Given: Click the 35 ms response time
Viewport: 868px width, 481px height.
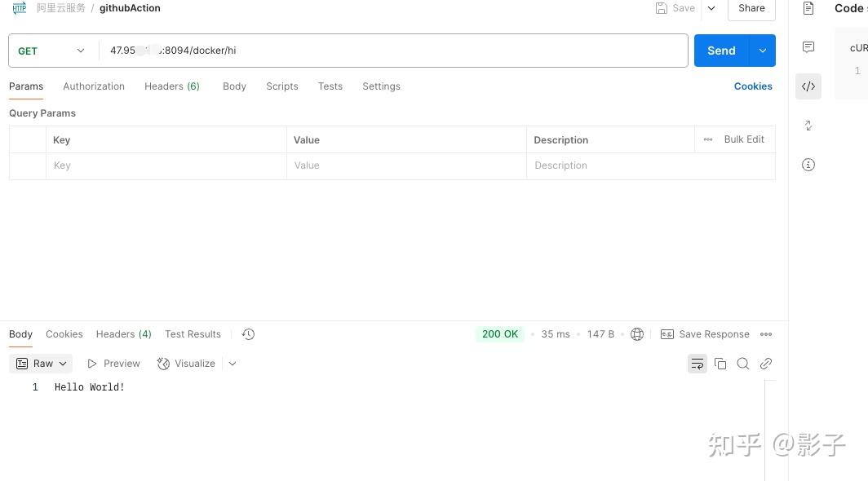Looking at the screenshot, I should (556, 334).
